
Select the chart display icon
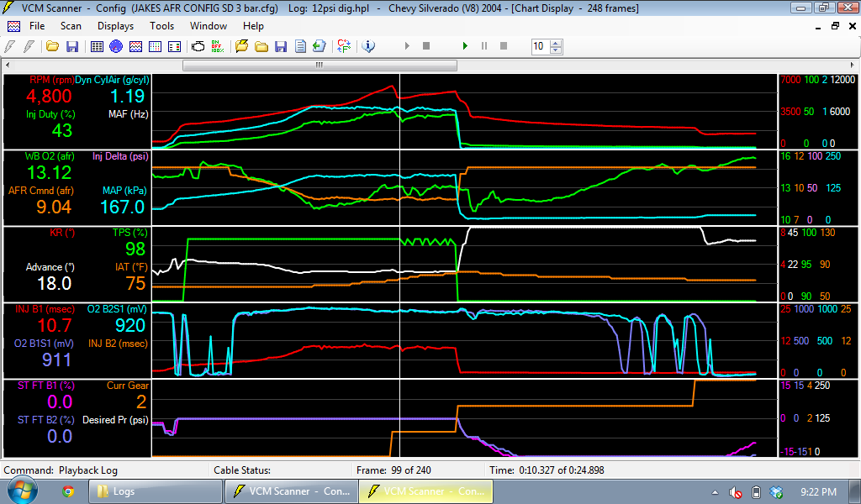click(x=136, y=46)
